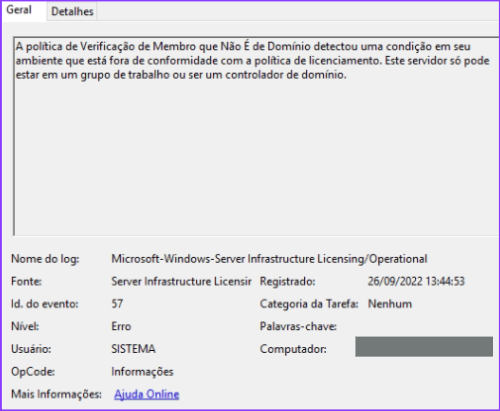The image size is (500, 411).
Task: Click the Computador label
Action: pyautogui.click(x=293, y=349)
